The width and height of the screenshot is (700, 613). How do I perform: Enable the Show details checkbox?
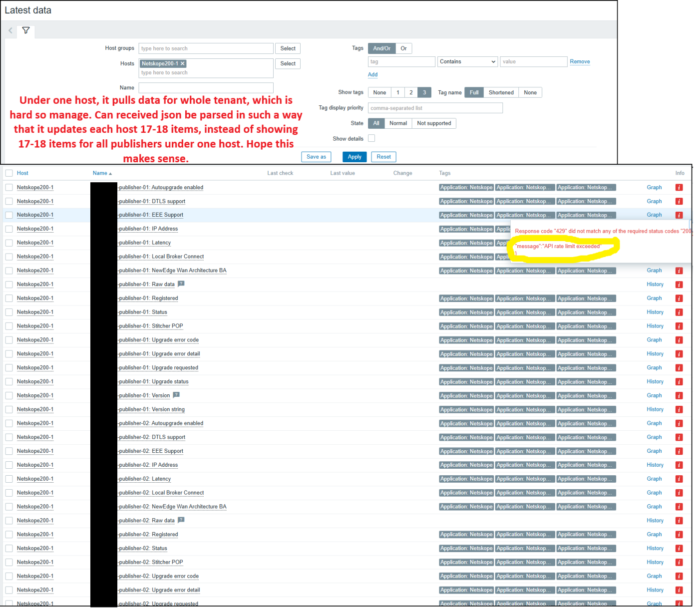pos(371,138)
